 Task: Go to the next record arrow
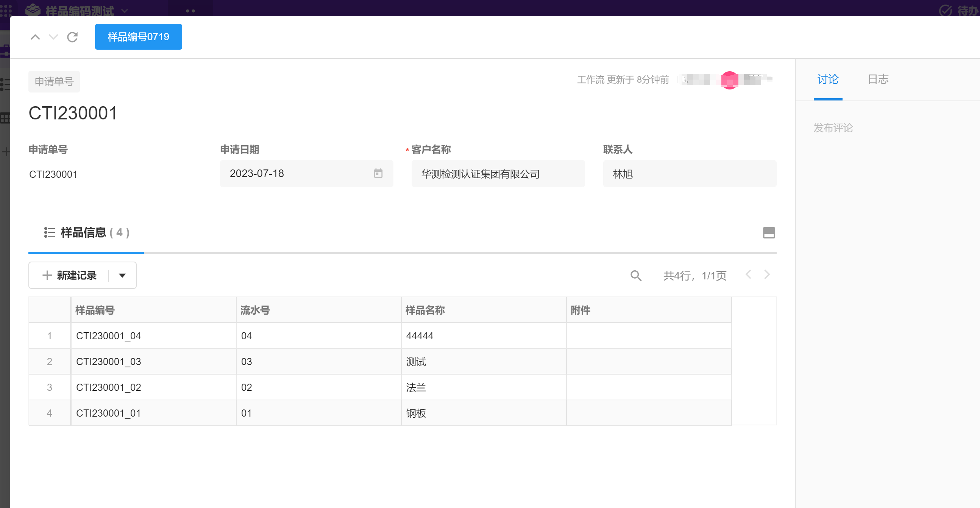click(x=53, y=37)
